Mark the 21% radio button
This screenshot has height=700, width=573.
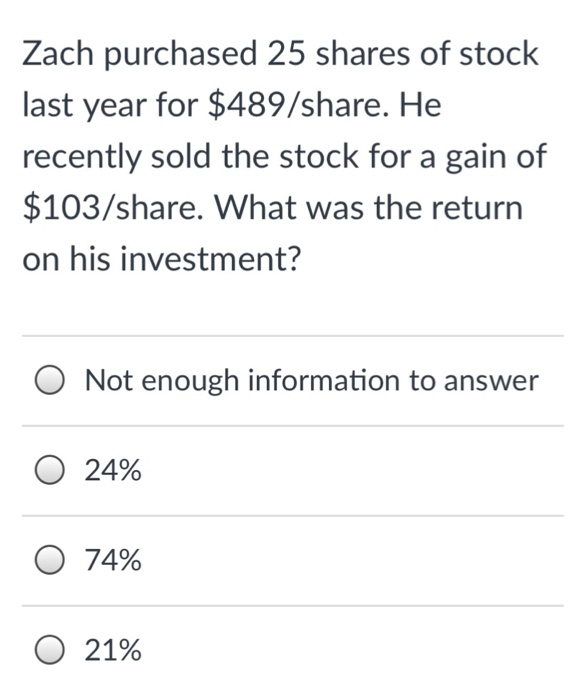point(49,650)
